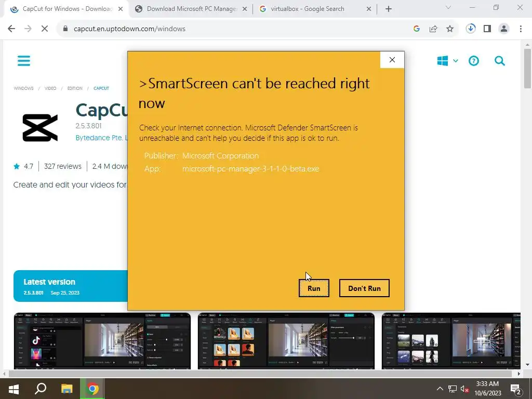Click Run in the SmartScreen dialog
Image resolution: width=532 pixels, height=399 pixels.
314,288
